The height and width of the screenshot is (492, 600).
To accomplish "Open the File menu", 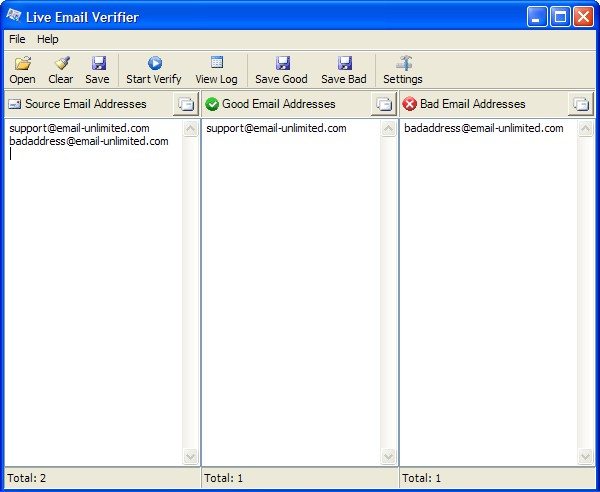I will 17,39.
